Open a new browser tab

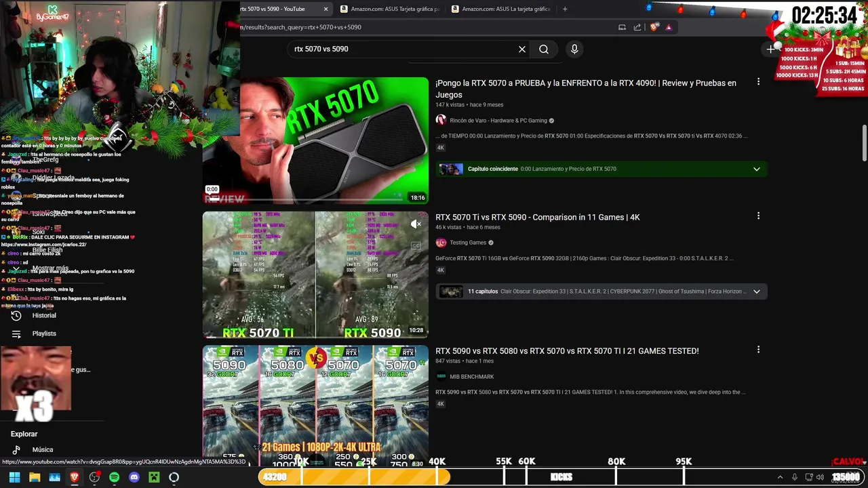pyautogui.click(x=565, y=9)
